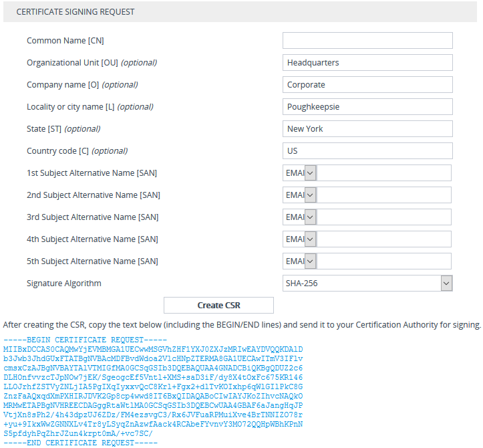483x448 pixels.
Task: Click the Country code field containing US
Action: [367, 151]
